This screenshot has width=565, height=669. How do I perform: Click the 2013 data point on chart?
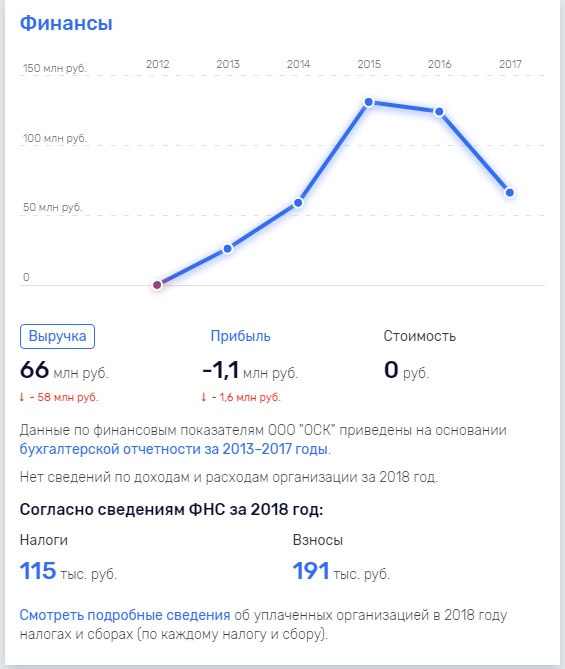(x=228, y=248)
